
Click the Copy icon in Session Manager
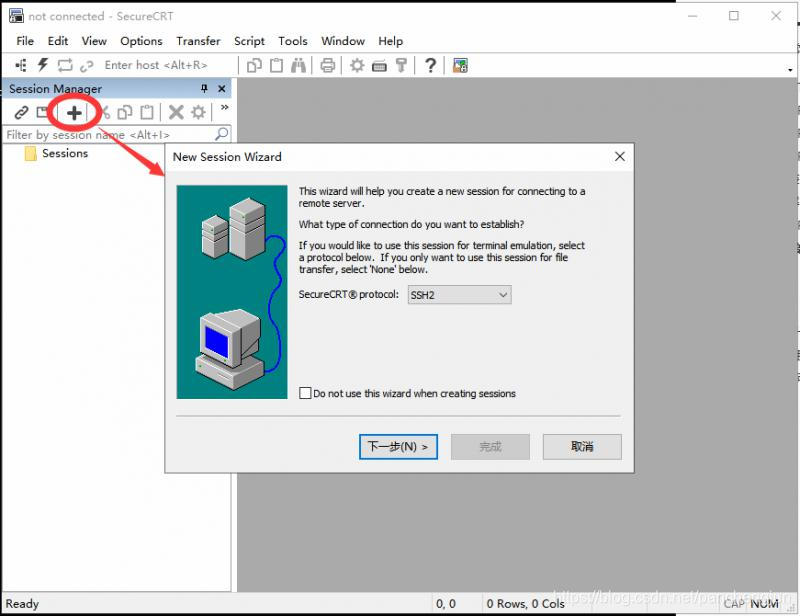(x=124, y=112)
